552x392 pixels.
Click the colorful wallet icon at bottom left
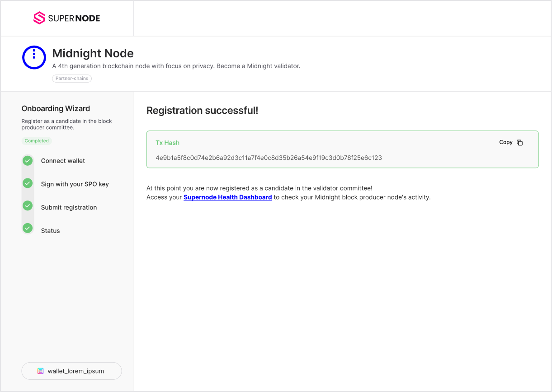(40, 371)
